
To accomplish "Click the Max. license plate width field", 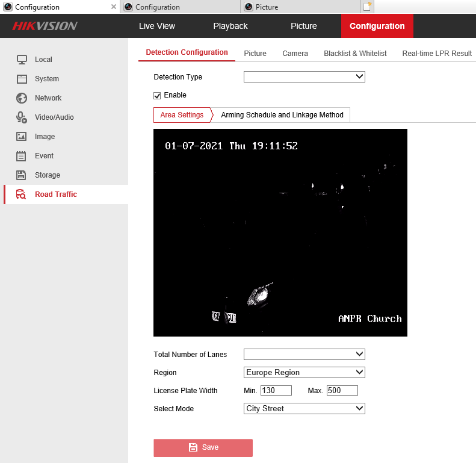I will tap(342, 391).
